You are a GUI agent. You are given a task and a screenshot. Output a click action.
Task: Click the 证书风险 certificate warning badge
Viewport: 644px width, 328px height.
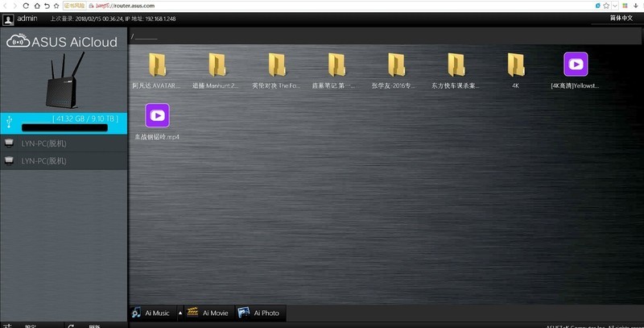tap(74, 6)
